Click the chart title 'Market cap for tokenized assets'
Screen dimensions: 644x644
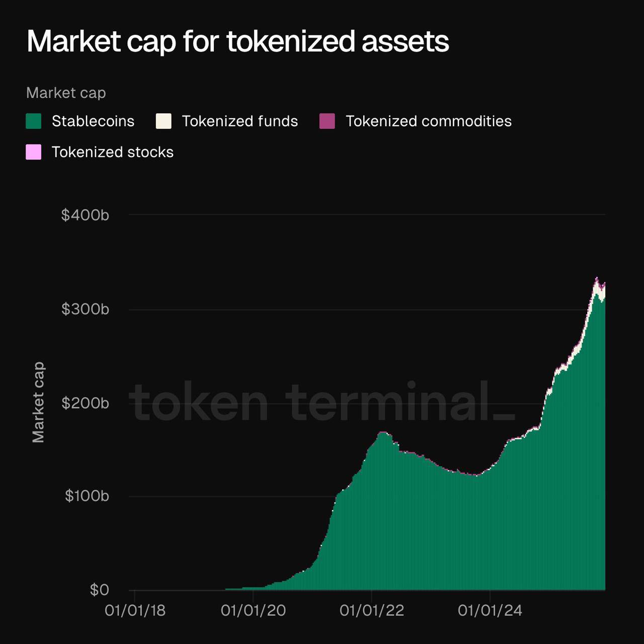[x=237, y=41]
